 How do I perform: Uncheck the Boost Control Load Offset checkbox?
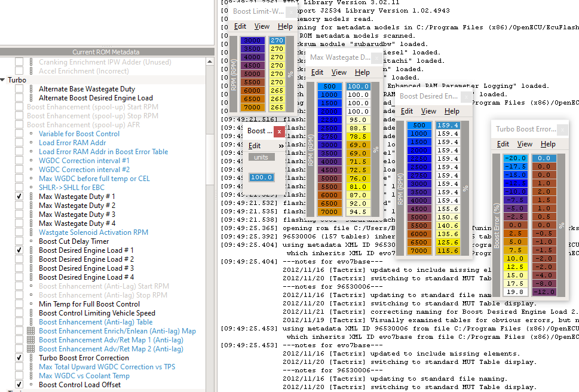[19, 385]
